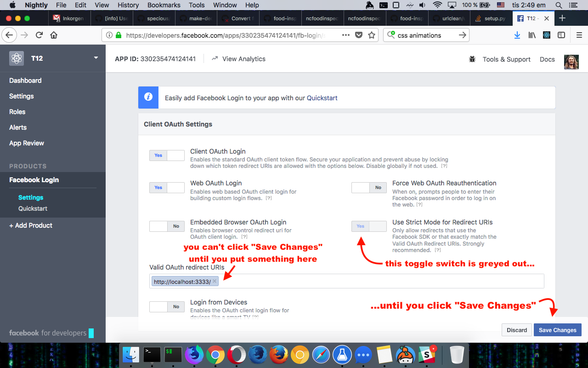Screen dimensions: 588x368
Task: Toggle the Firefox sidebar icon
Action: click(x=561, y=35)
